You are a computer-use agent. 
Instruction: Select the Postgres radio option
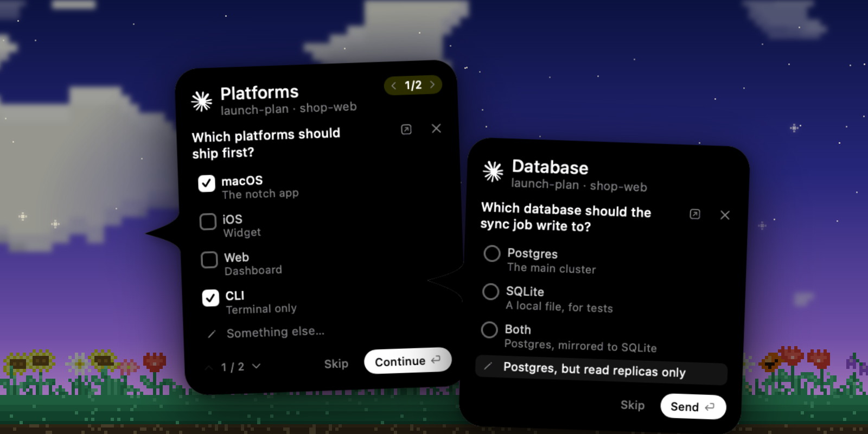click(x=492, y=253)
